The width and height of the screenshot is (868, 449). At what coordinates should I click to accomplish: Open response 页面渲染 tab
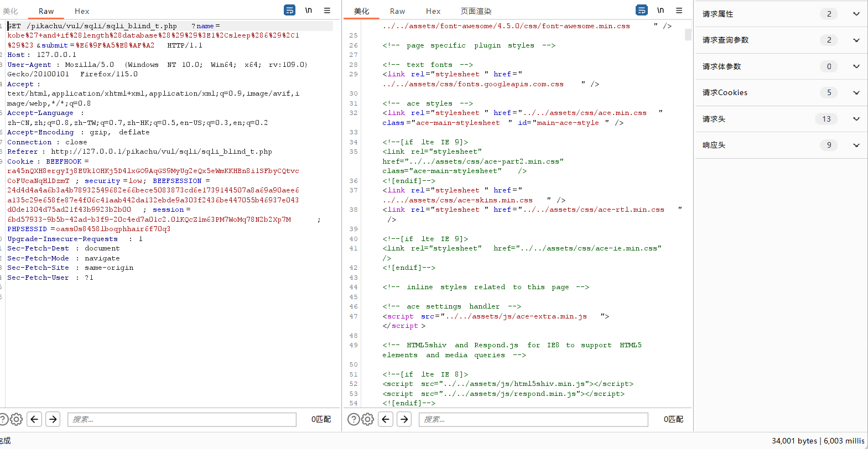click(476, 11)
